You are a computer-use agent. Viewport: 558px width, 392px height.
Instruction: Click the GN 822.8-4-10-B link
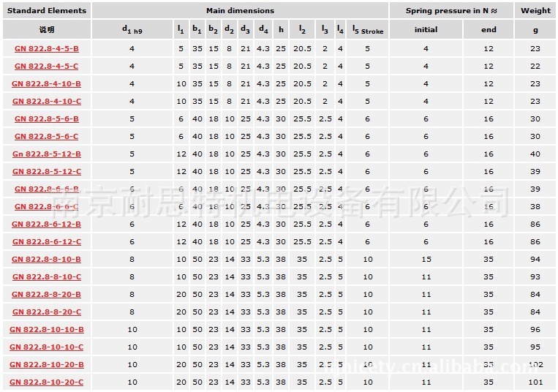47,83
